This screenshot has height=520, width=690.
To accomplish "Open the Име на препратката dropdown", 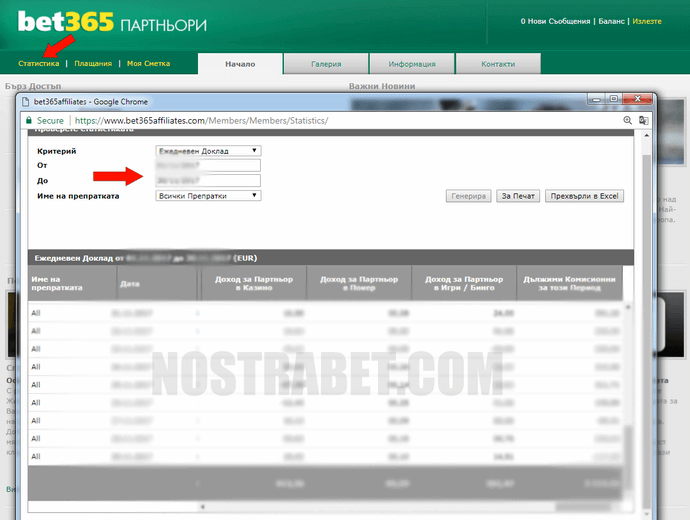I will (208, 196).
